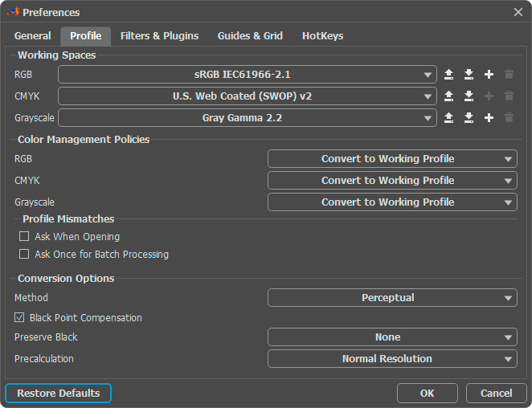This screenshot has width=532, height=408.
Task: Open the sRGB IEC61966-2.1 working space dropdown
Action: [248, 74]
